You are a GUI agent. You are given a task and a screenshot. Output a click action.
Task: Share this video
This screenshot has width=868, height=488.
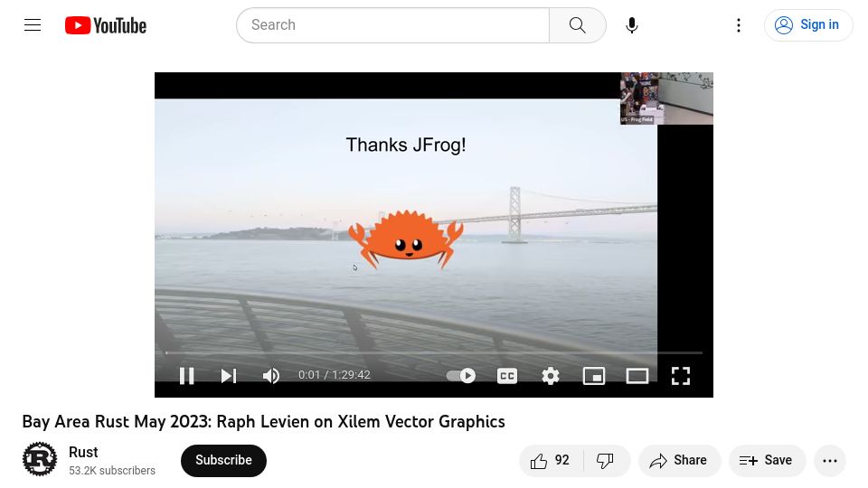679,460
